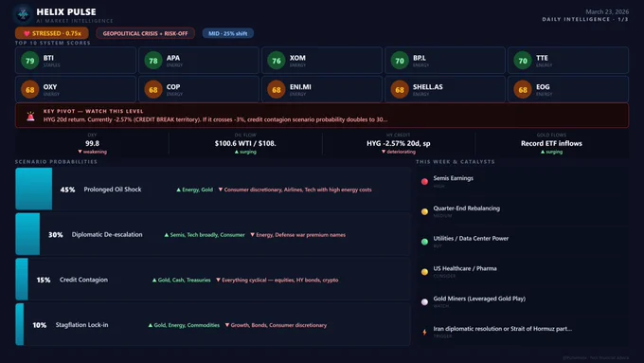
Task: Click the Semis, Tech broadly, Consumer text
Action: click(x=205, y=235)
